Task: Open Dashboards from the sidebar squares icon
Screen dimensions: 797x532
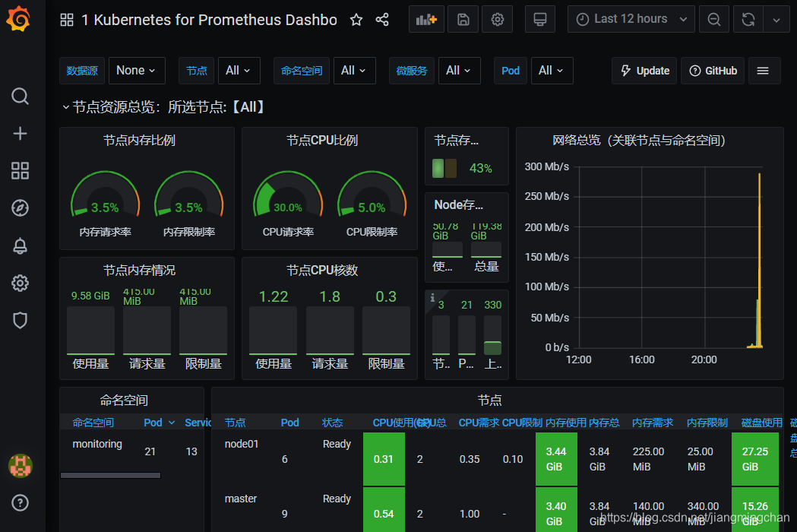Action: [x=20, y=171]
